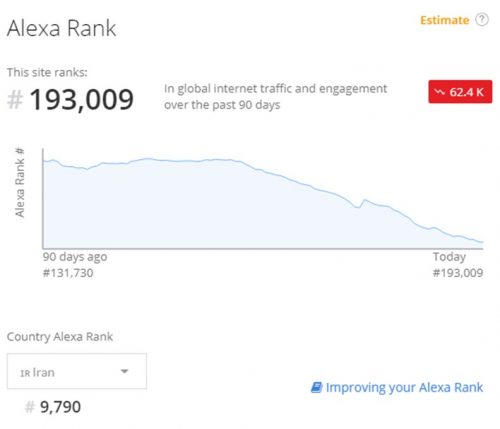Click the Today label under chart
Screen dimensions: 500x429
tap(449, 257)
